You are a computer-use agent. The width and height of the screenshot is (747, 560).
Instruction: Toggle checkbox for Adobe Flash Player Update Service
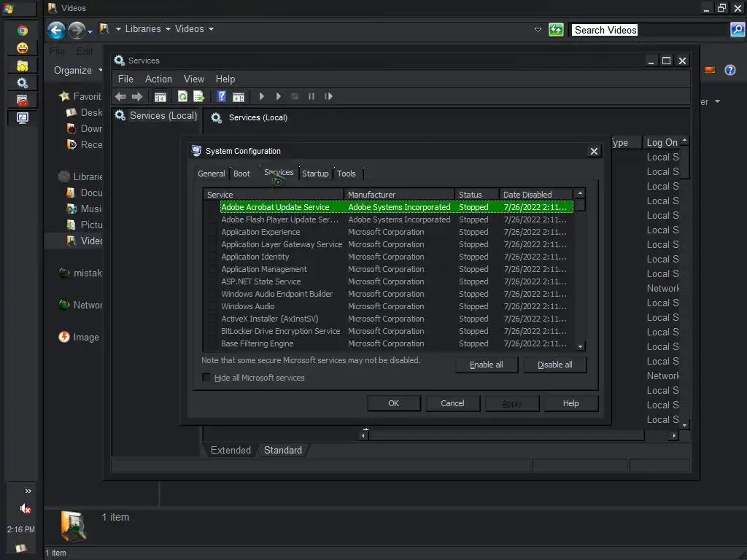pos(213,220)
